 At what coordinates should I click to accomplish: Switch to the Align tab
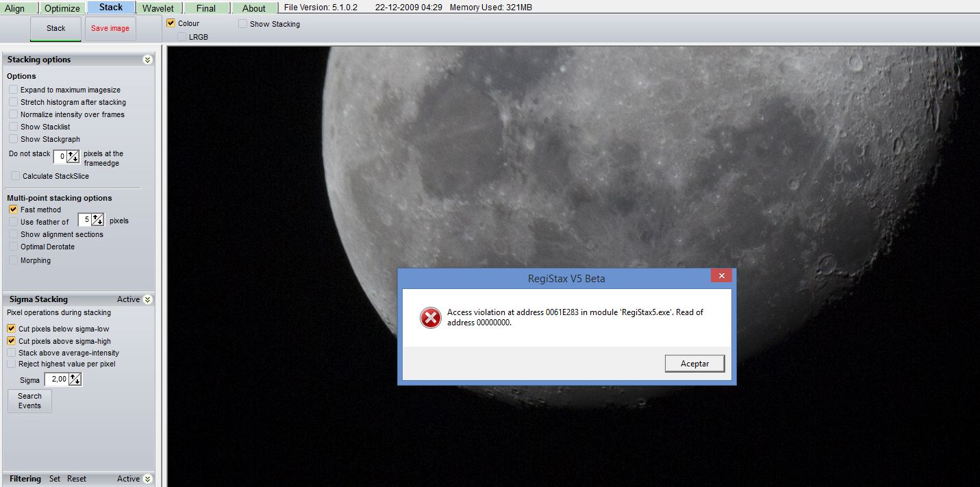[x=18, y=8]
